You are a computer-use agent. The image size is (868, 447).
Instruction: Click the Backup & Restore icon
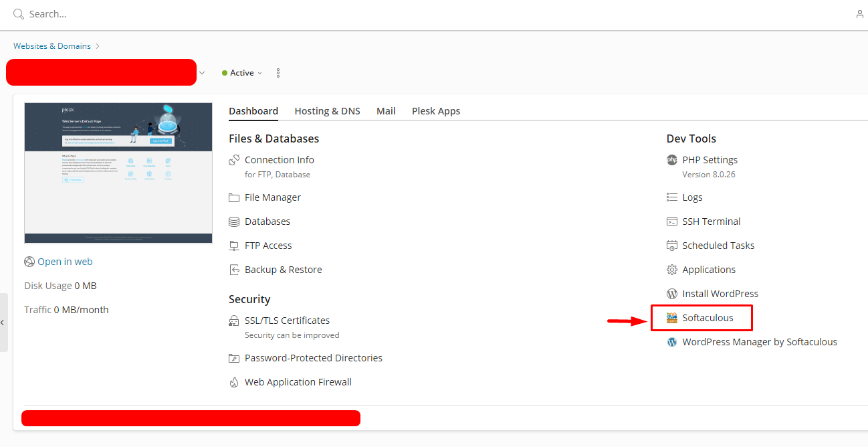tap(234, 270)
